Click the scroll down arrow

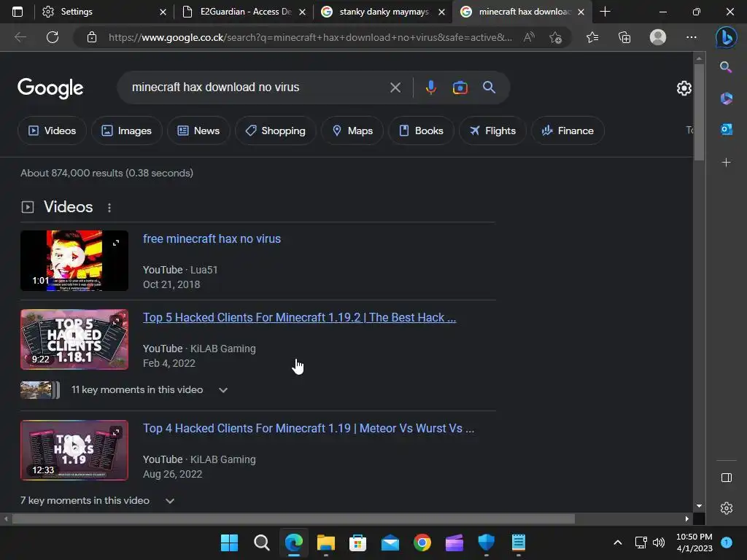coord(699,506)
